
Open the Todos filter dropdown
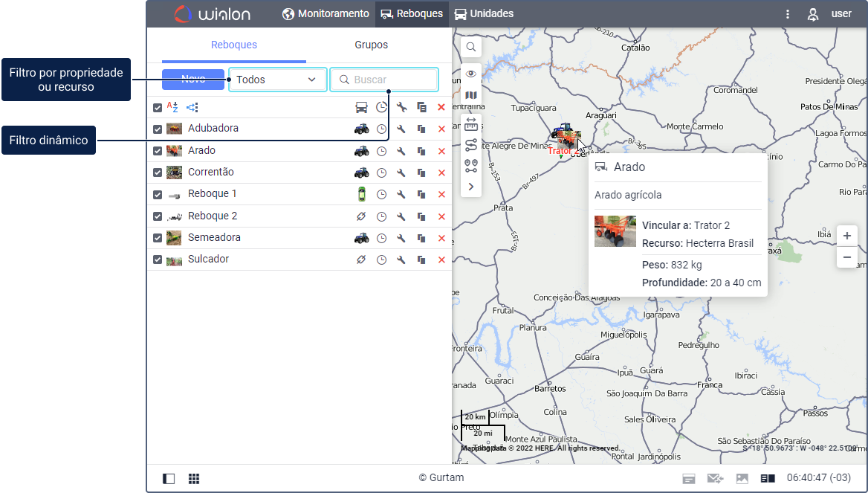[277, 80]
